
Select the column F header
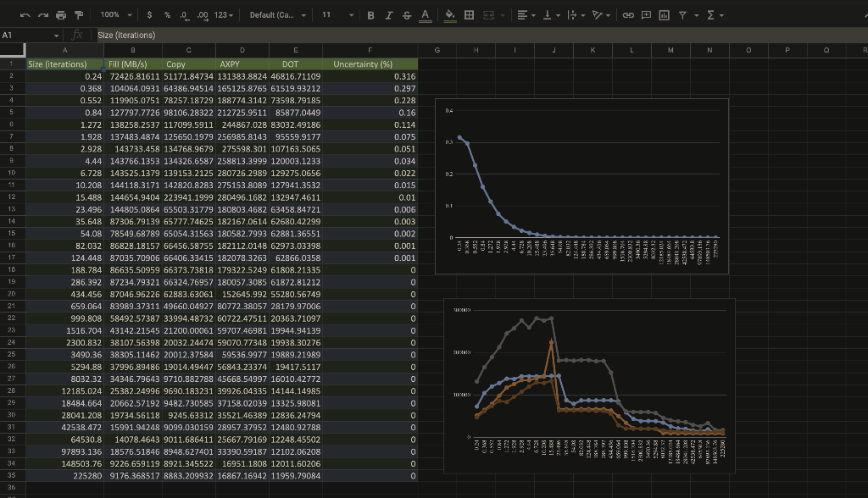(x=370, y=51)
